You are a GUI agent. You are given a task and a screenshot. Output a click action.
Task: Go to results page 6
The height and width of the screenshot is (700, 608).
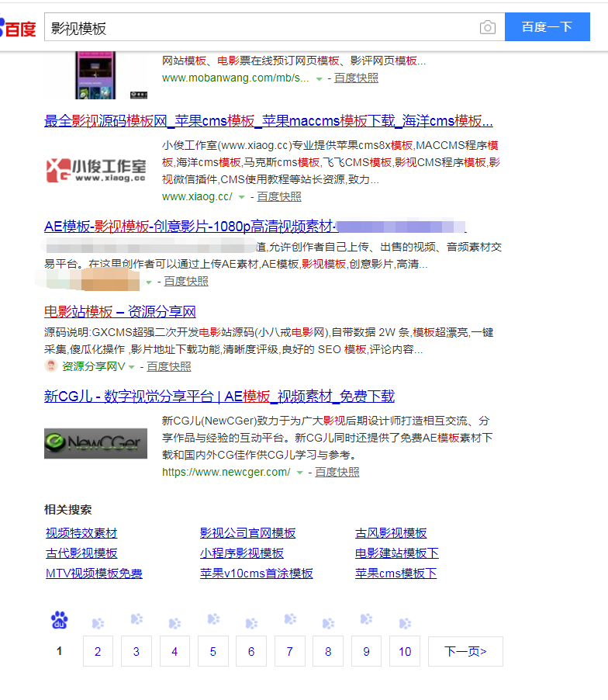point(251,651)
